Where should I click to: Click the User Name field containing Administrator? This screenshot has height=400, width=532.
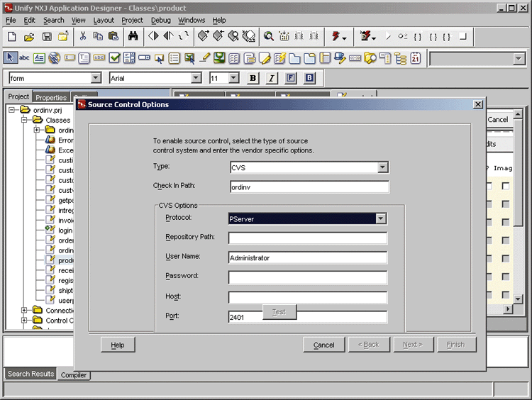308,257
